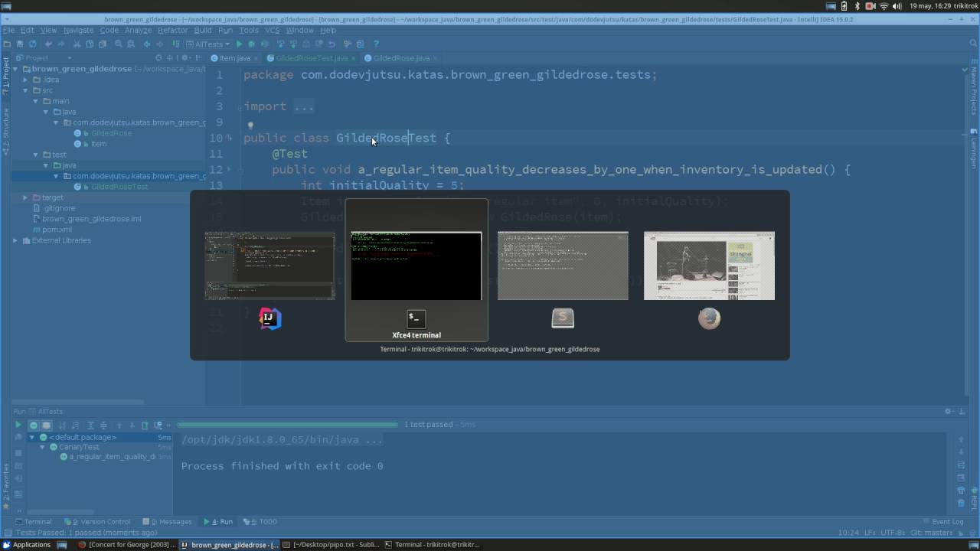Click the Help question mark toolbar icon
The height and width of the screenshot is (551, 980).
(375, 44)
